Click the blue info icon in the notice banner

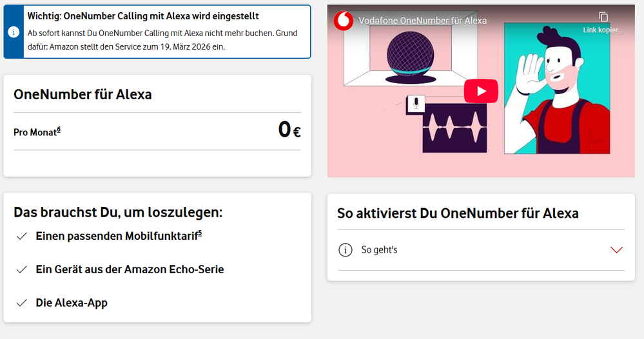coord(14,32)
